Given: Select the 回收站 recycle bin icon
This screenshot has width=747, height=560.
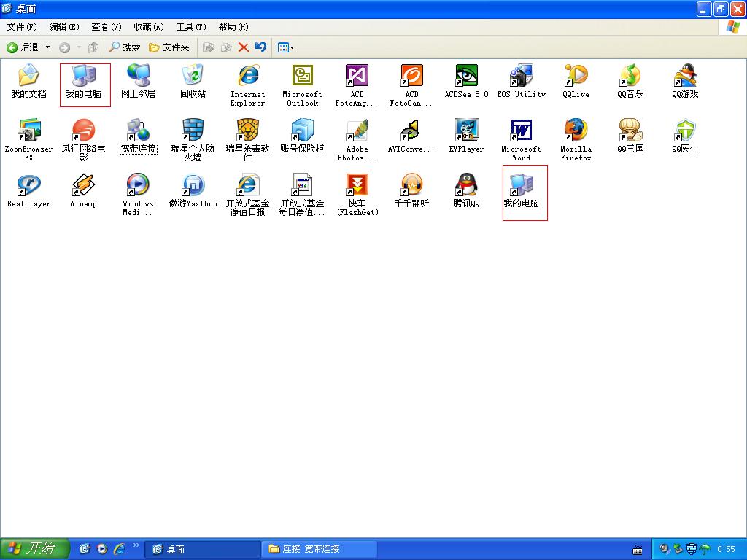Looking at the screenshot, I should pyautogui.click(x=193, y=77).
